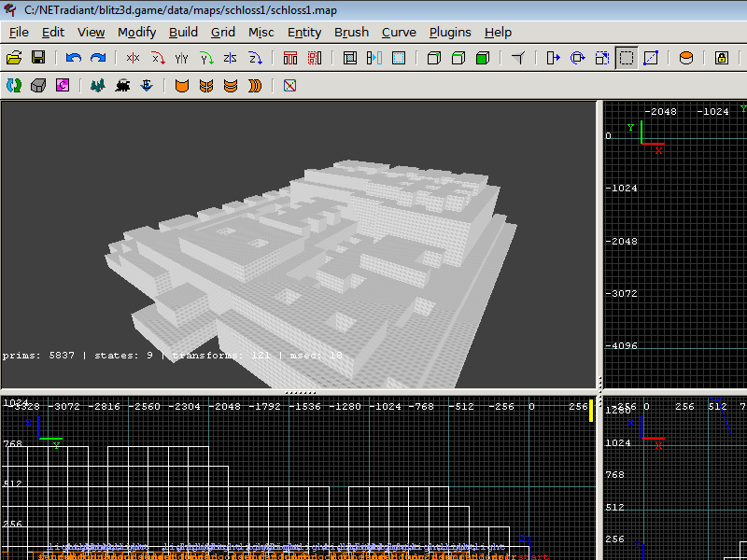Save the map with the floppy disk icon

38,58
